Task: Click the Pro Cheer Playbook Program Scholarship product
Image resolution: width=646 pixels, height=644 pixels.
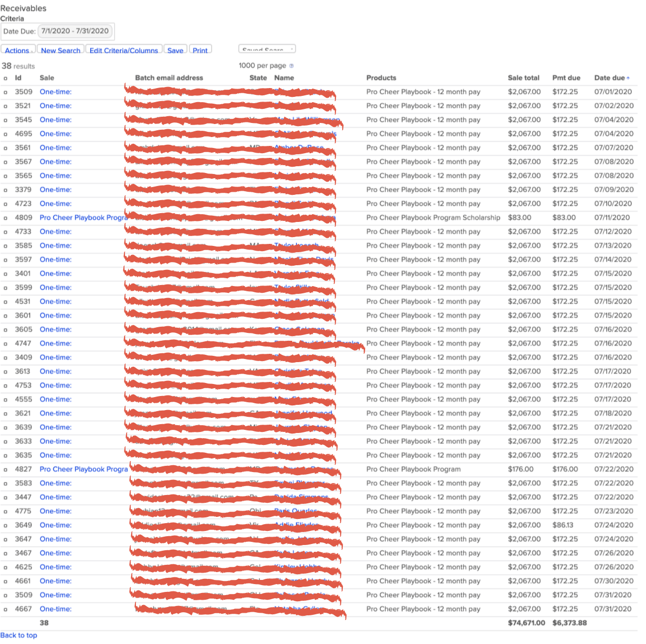Action: click(x=433, y=218)
